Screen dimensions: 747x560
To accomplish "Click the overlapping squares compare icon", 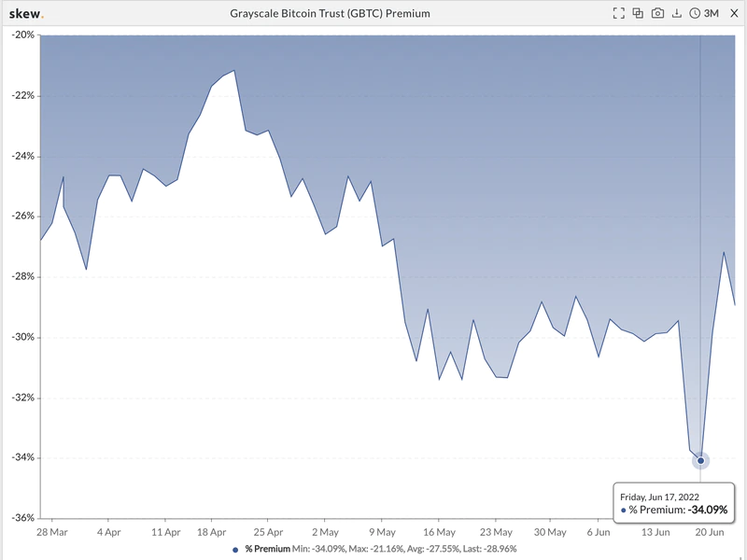I will click(x=638, y=13).
